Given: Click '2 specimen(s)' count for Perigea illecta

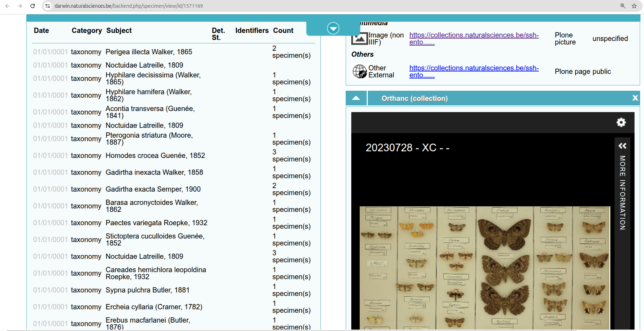Looking at the screenshot, I should tap(291, 52).
